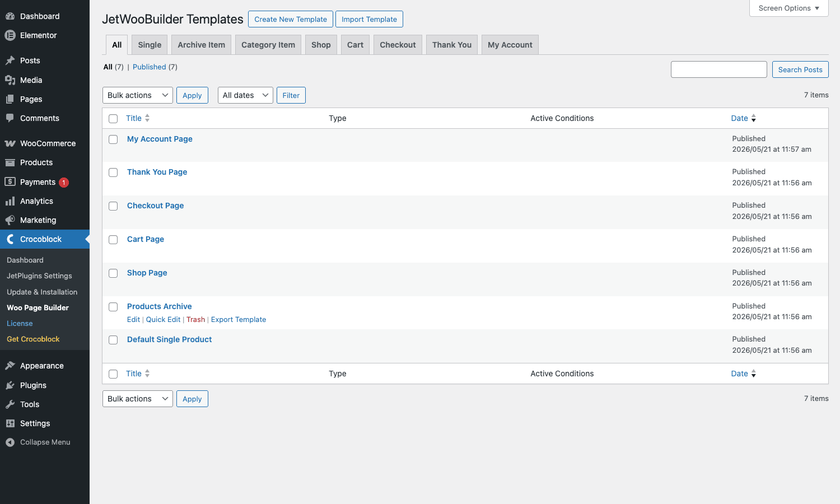Click sort arrows beside top Title header
Viewport: 840px width, 504px height.
pos(147,118)
